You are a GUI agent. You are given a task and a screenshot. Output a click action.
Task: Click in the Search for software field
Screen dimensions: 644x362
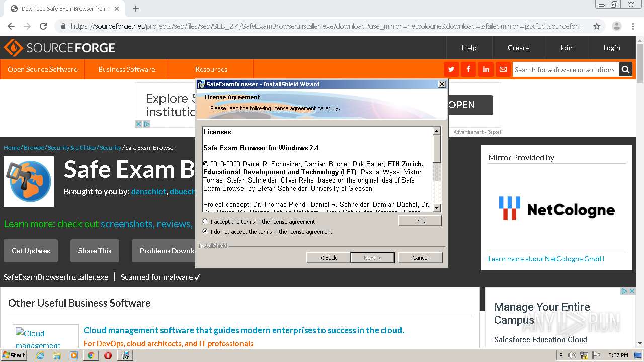(x=565, y=69)
